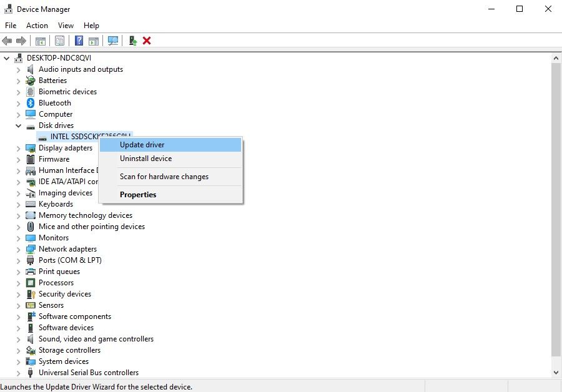Expand the Ports (COM & LPT) chevron
562x392 pixels.
tap(18, 260)
